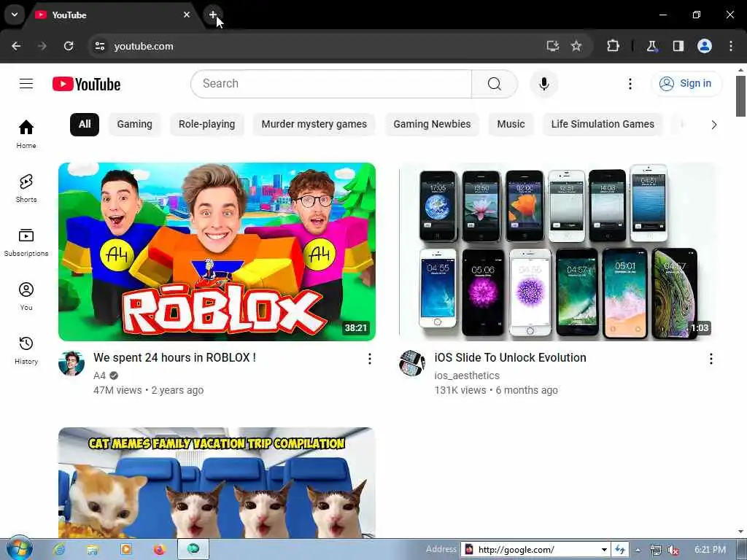Click the Sign in button

[x=686, y=84]
